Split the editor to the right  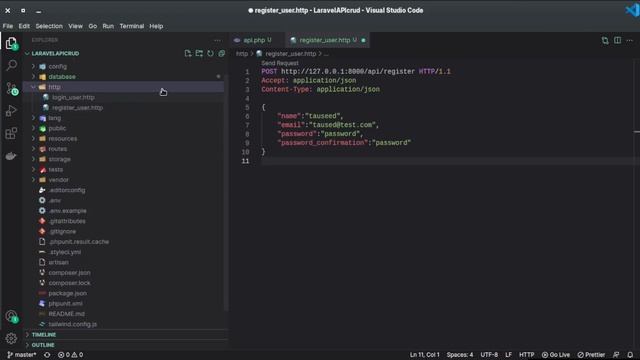tap(618, 40)
